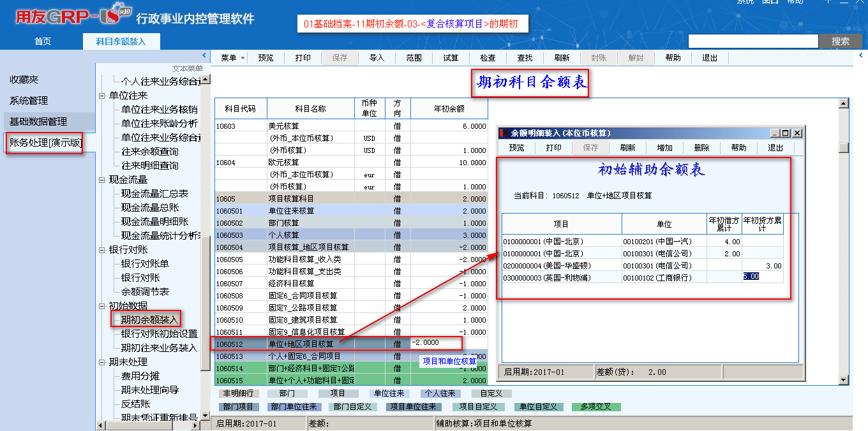Image resolution: width=868 pixels, height=431 pixels.
Task: Click 增加 in the dialog toolbar
Action: click(664, 148)
